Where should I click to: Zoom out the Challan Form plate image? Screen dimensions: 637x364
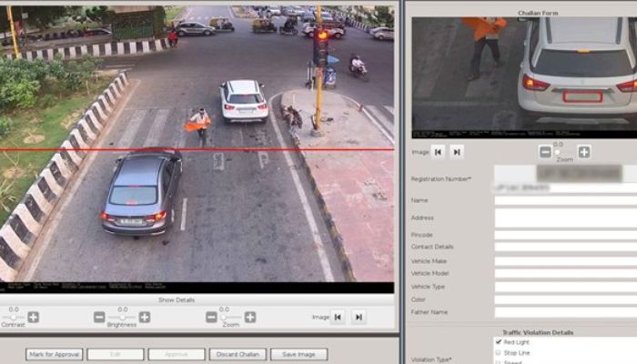point(546,152)
